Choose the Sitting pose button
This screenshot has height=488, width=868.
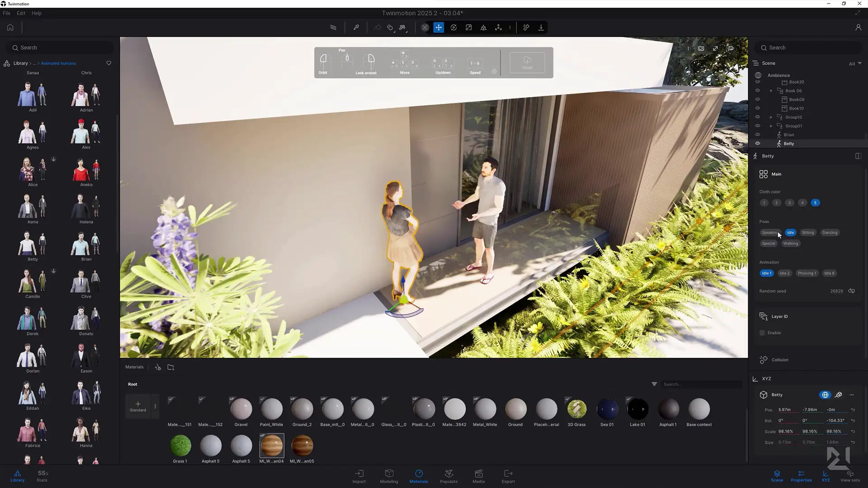807,233
